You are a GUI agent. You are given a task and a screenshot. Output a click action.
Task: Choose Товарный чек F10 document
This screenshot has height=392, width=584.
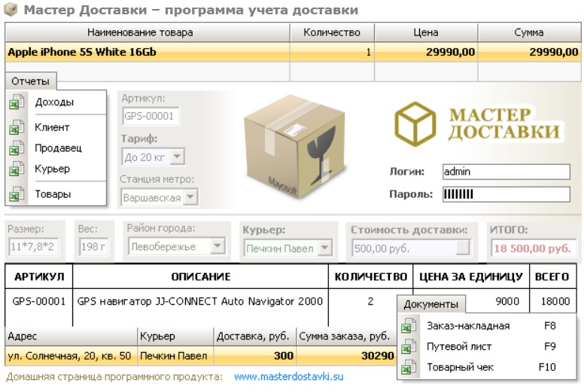487,367
